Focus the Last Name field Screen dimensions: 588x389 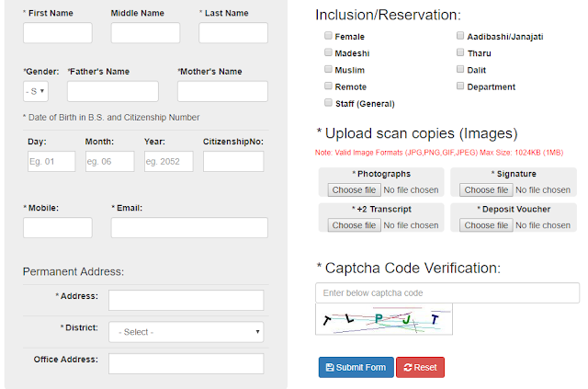[x=233, y=33]
